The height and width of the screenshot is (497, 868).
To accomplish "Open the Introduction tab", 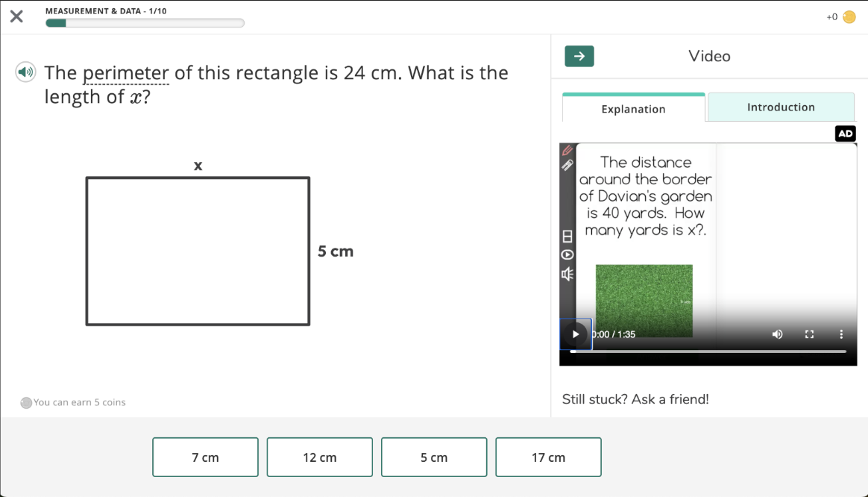I will [x=781, y=107].
